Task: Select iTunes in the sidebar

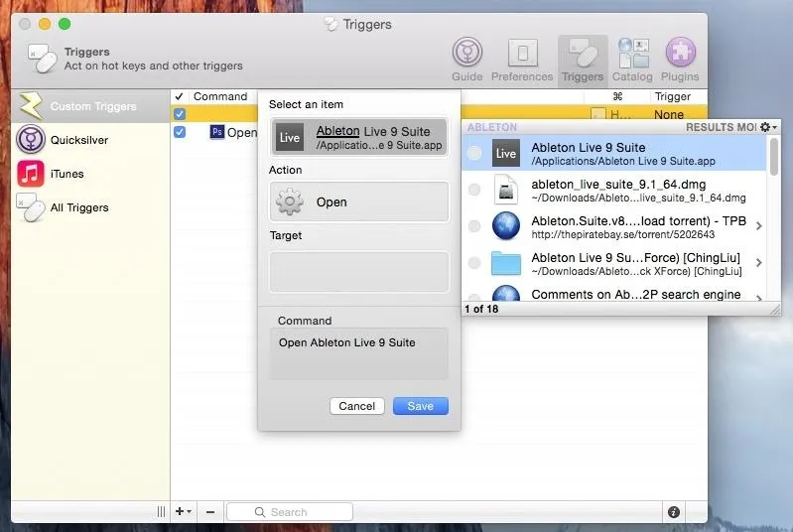Action: coord(90,174)
